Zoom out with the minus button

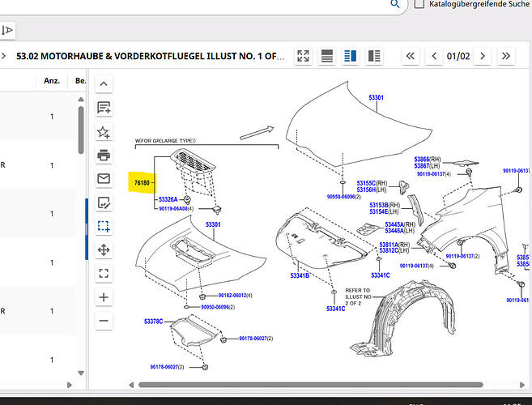pos(104,321)
